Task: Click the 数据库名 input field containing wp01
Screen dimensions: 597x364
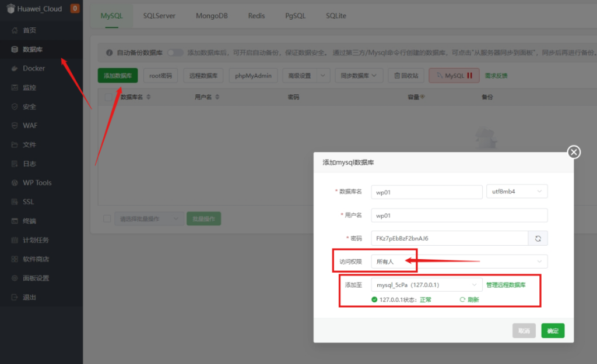Action: pos(426,192)
